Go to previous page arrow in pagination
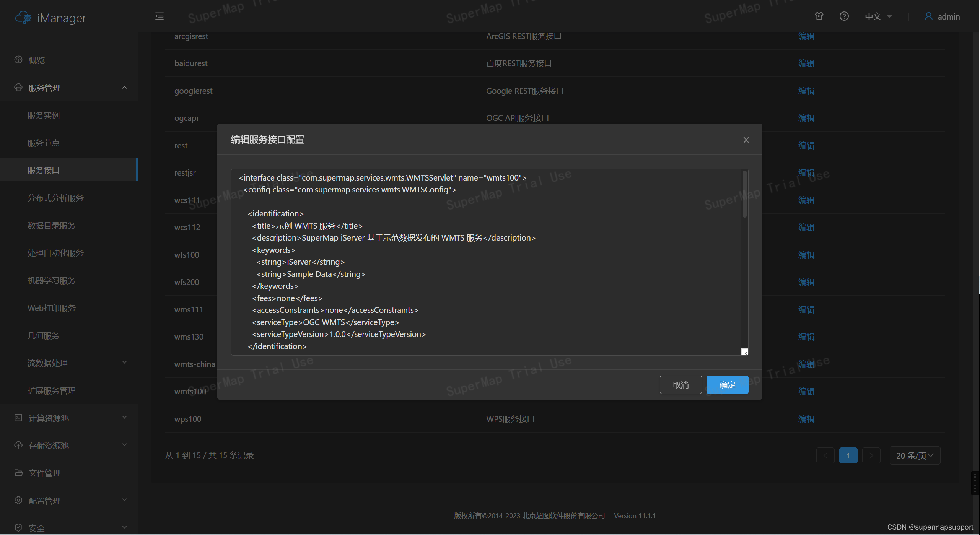Screen dimensions: 980x535 click(x=825, y=455)
